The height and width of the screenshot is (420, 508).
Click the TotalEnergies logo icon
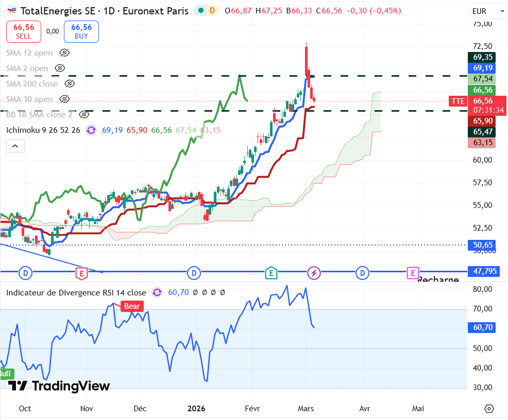pos(11,11)
